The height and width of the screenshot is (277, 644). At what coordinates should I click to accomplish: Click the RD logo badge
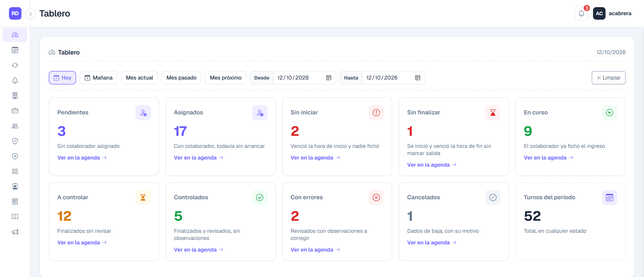pyautogui.click(x=15, y=13)
